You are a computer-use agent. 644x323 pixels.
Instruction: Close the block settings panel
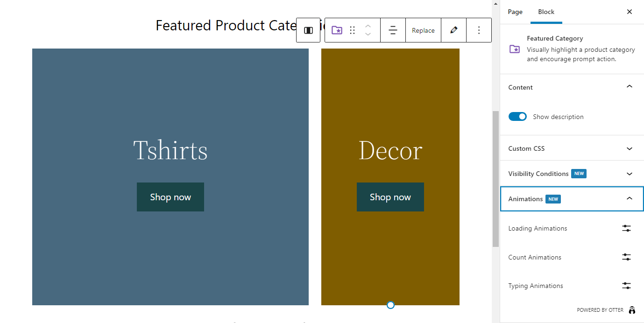click(x=629, y=12)
